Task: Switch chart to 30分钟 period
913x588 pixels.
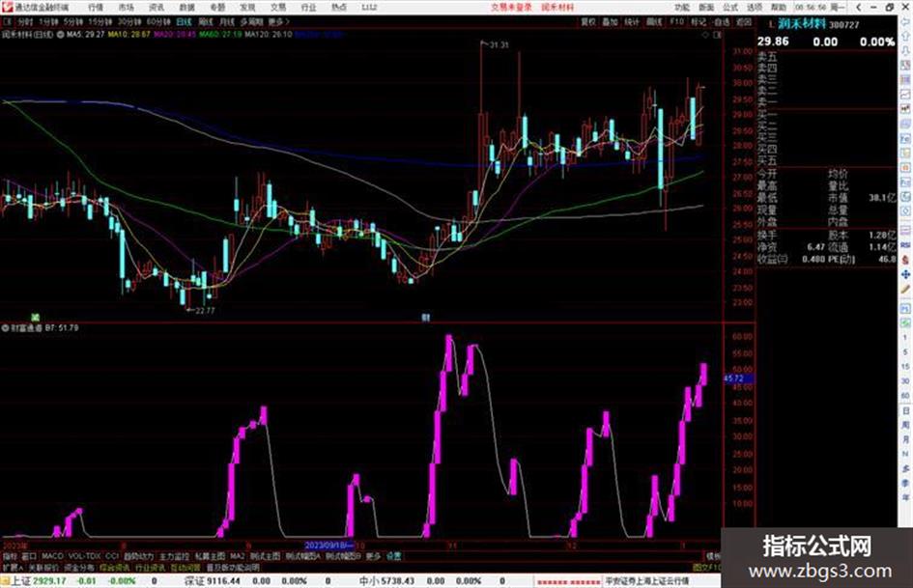Action: (x=129, y=21)
